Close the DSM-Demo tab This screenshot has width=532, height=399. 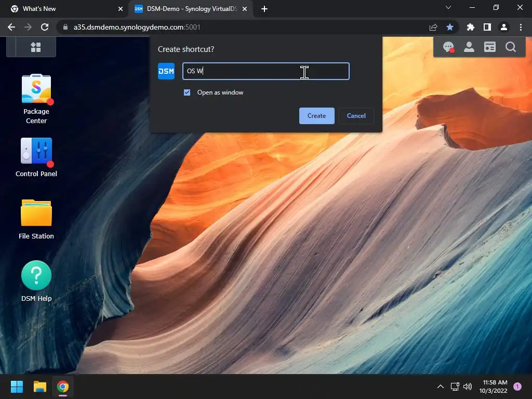tap(245, 9)
